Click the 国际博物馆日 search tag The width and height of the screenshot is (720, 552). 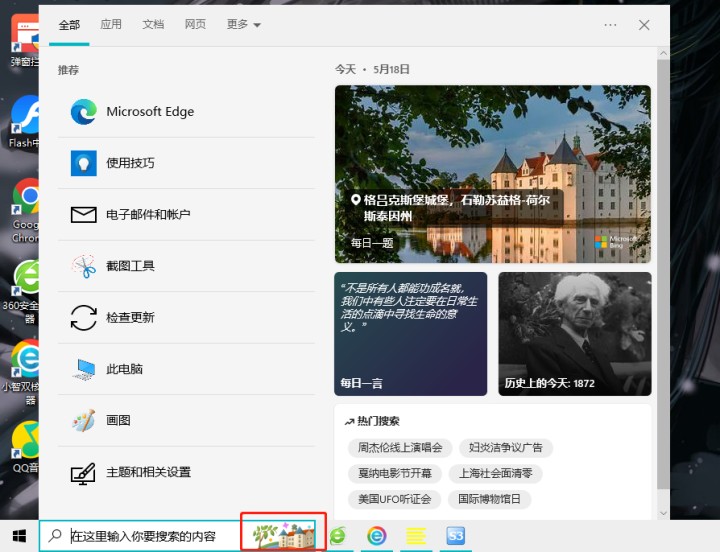490,499
